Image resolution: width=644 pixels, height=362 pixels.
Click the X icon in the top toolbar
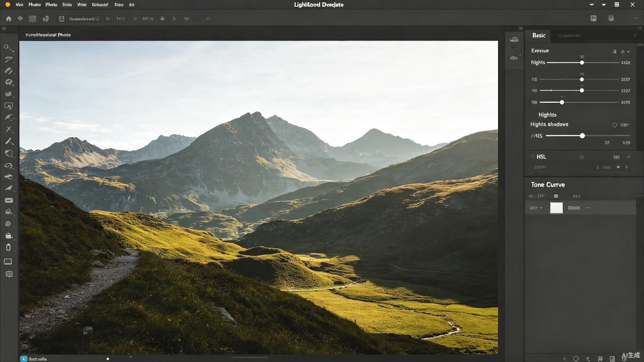click(x=174, y=19)
